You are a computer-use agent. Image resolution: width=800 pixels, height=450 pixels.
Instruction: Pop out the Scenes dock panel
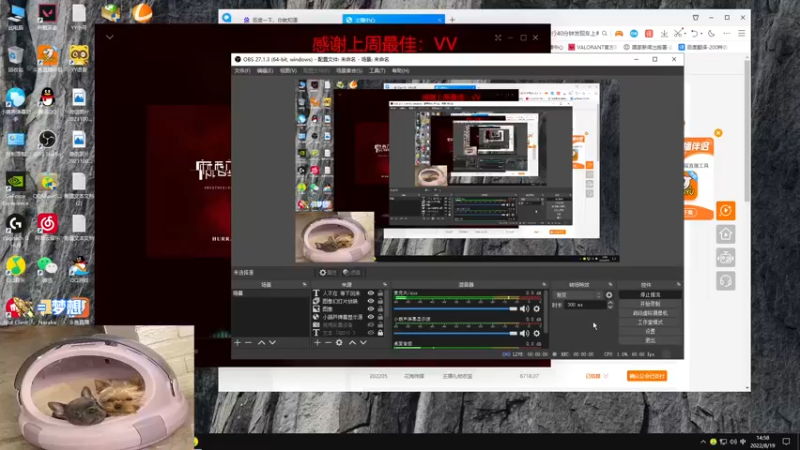pyautogui.click(x=305, y=285)
